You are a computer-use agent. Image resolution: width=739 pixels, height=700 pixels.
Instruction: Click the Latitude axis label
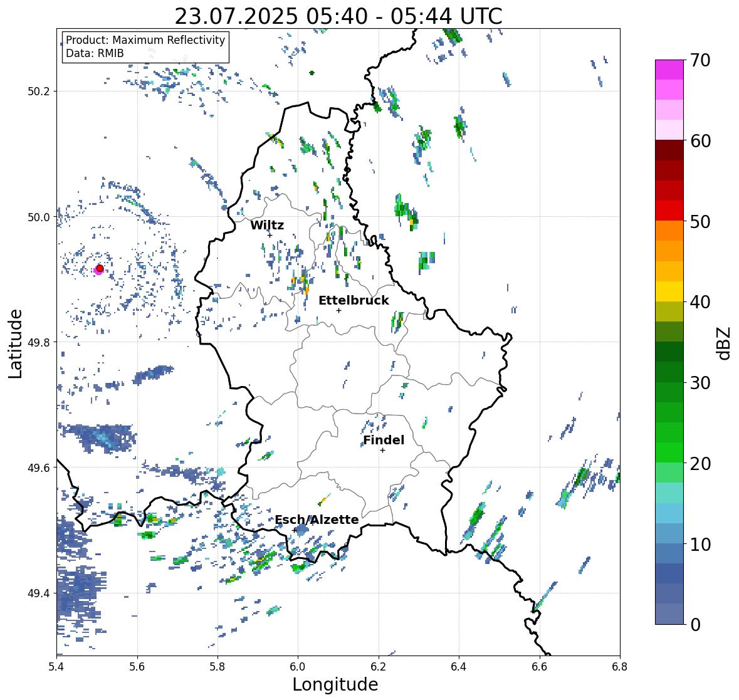[15, 343]
